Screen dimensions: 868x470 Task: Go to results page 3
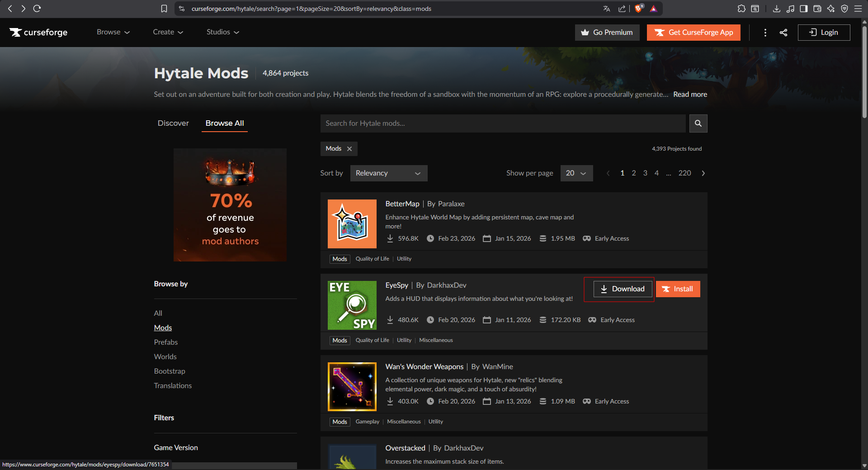point(645,173)
